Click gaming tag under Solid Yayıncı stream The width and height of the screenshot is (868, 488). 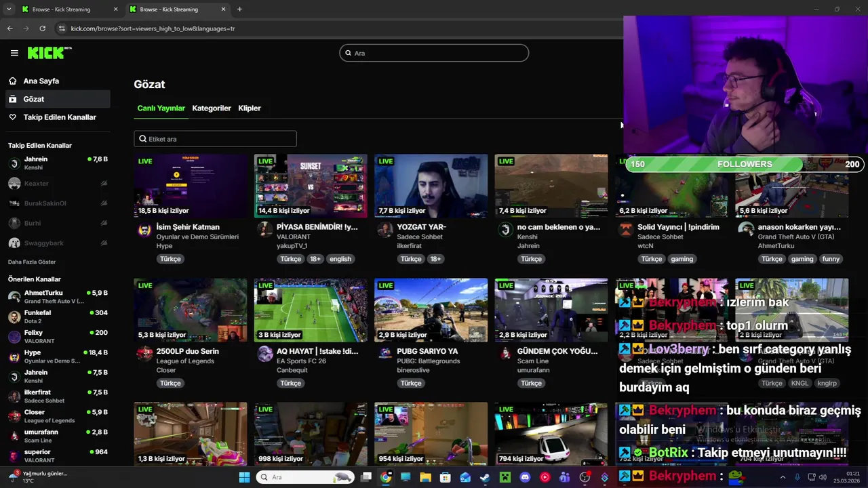[682, 259]
